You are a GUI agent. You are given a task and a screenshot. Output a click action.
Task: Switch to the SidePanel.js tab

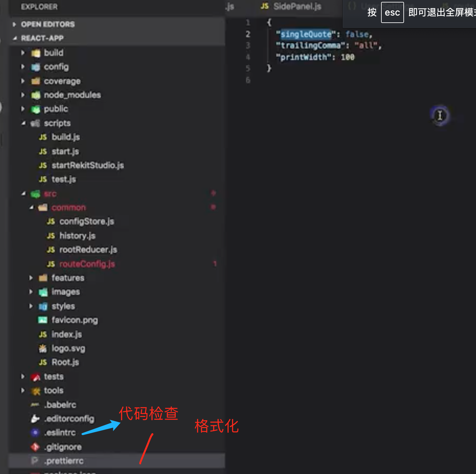(x=291, y=6)
